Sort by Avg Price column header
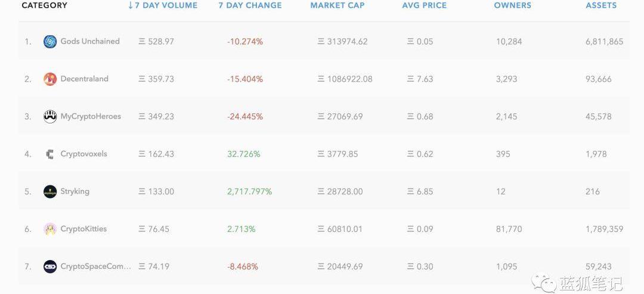Image resolution: width=644 pixels, height=294 pixels. point(425,6)
